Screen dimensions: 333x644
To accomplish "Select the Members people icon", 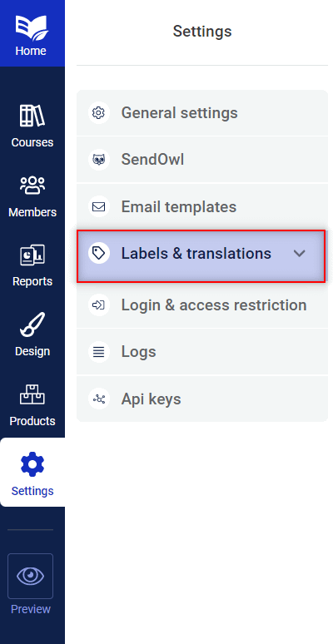I will click(x=32, y=186).
